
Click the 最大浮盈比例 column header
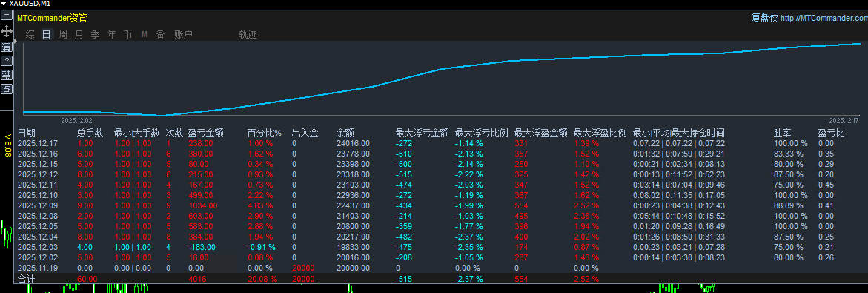(x=600, y=133)
